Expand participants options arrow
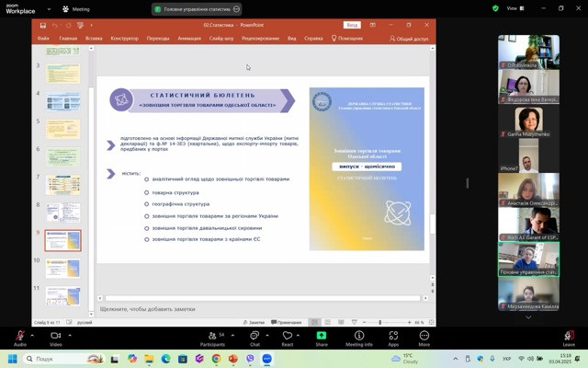Image resolution: width=588 pixels, height=368 pixels. click(x=232, y=335)
